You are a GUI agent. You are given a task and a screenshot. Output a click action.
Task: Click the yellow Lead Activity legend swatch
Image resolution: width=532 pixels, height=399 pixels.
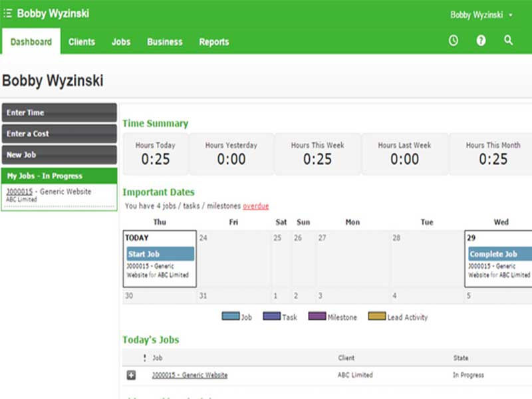377,317
